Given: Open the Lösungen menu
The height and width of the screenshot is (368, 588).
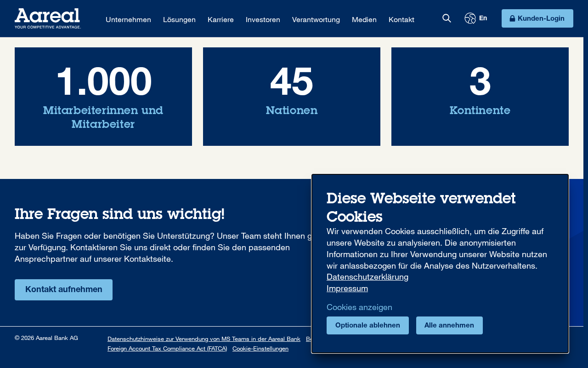Looking at the screenshot, I should 179,19.
